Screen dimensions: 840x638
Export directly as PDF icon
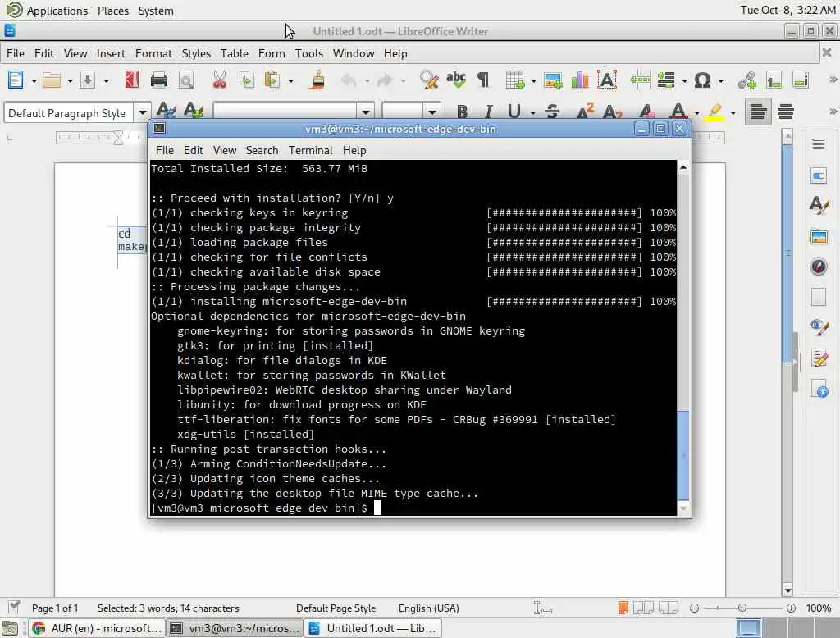[132, 80]
